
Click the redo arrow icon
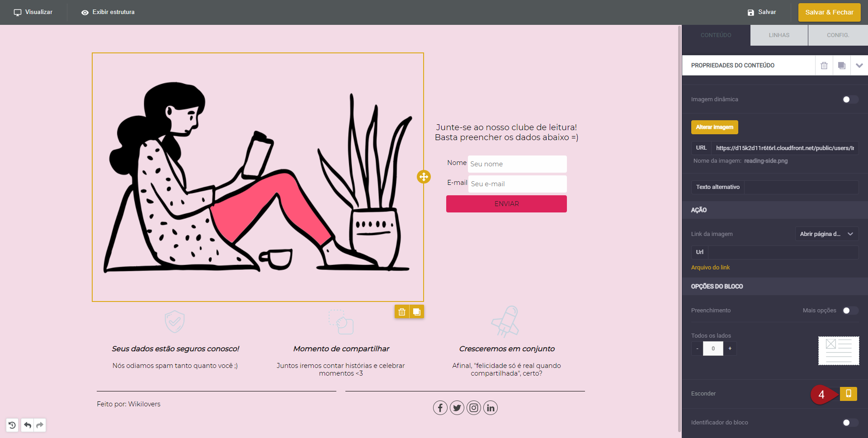pyautogui.click(x=40, y=425)
